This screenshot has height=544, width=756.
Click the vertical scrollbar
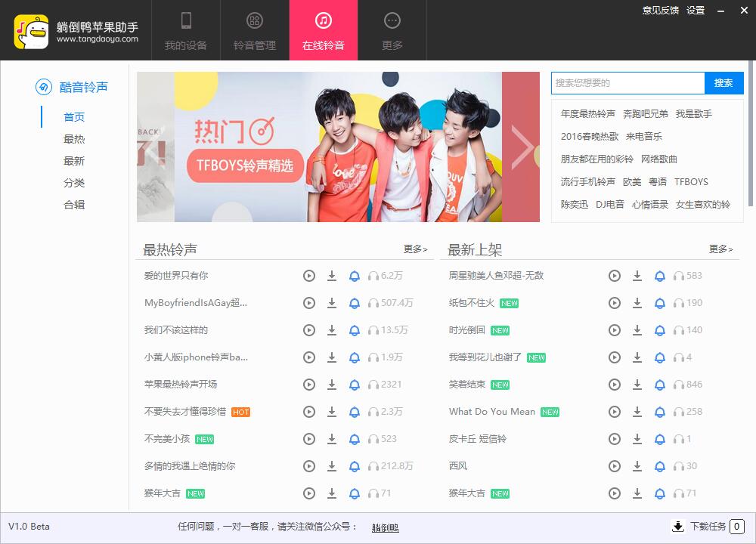click(751, 134)
